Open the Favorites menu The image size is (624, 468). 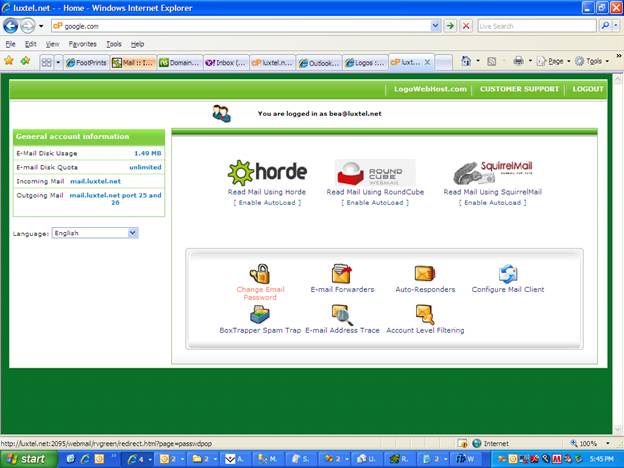click(82, 44)
